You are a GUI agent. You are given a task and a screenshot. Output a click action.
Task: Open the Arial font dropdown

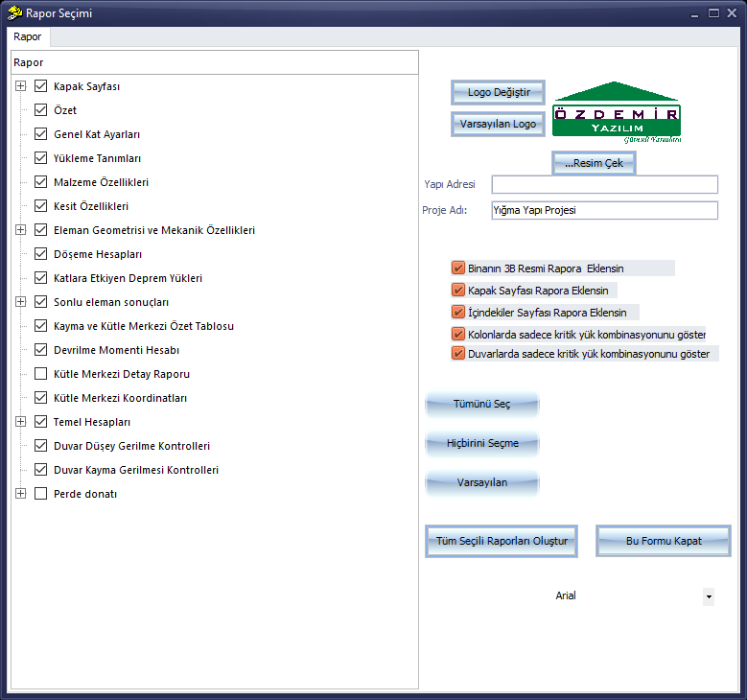point(709,596)
